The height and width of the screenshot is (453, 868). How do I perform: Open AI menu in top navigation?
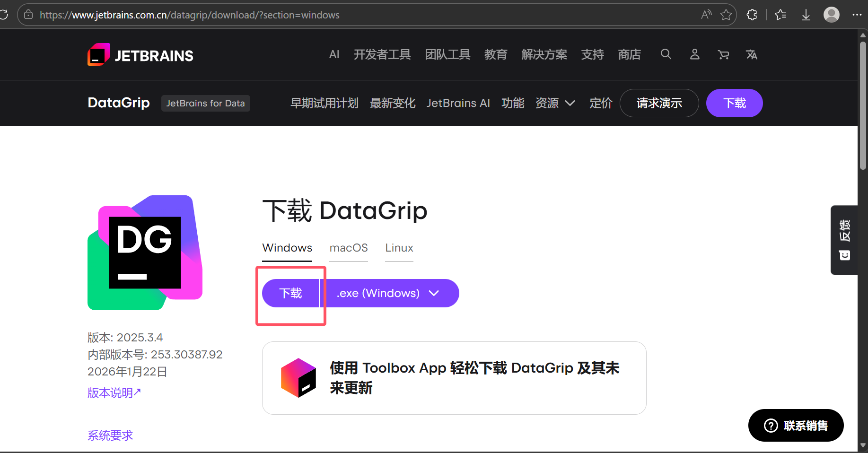pyautogui.click(x=334, y=54)
